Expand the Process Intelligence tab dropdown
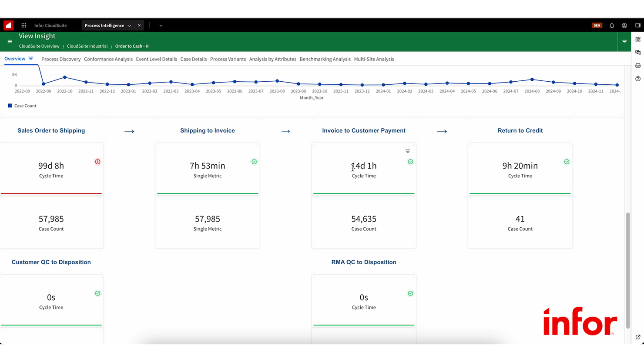 click(130, 25)
